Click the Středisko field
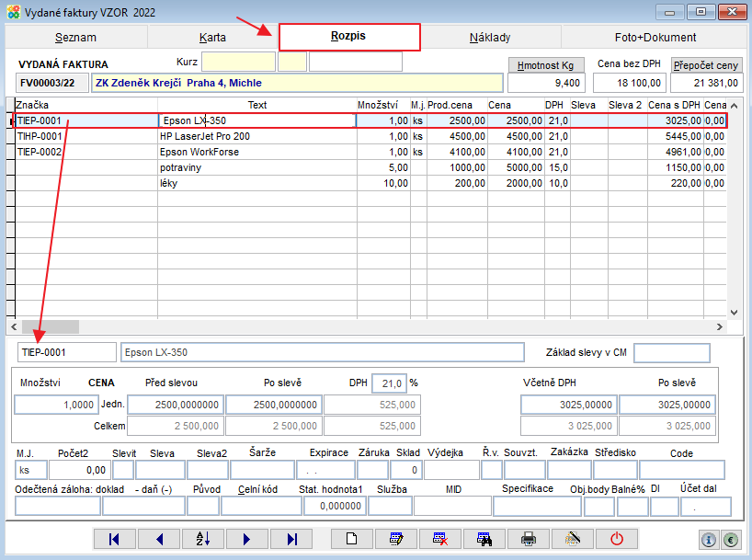The width and height of the screenshot is (752, 560). [615, 470]
